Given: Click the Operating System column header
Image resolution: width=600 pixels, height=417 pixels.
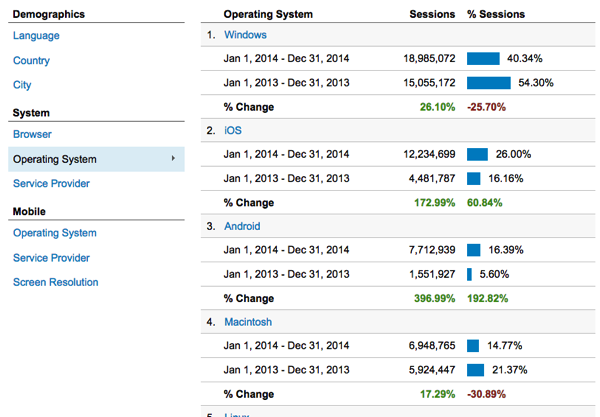Looking at the screenshot, I should pos(268,14).
